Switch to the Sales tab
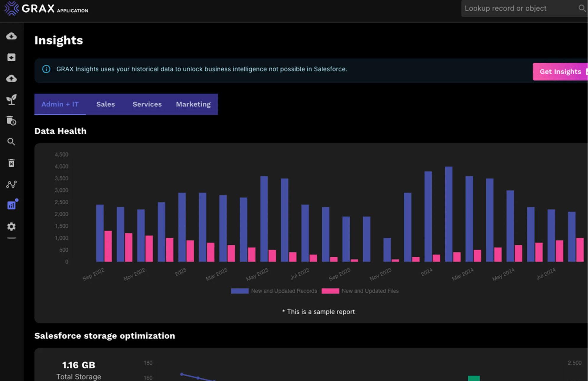This screenshot has height=381, width=588. (x=105, y=104)
